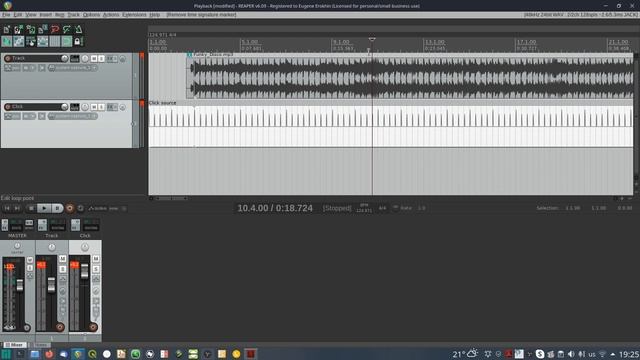
Task: Click Track channel volume fader in mixer
Action: point(51,285)
